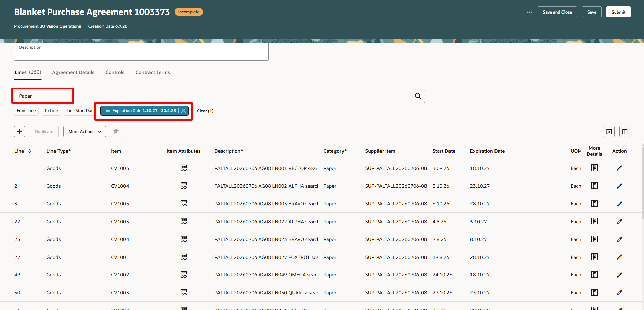
Task: Open item attributes for line 22
Action: pyautogui.click(x=184, y=221)
